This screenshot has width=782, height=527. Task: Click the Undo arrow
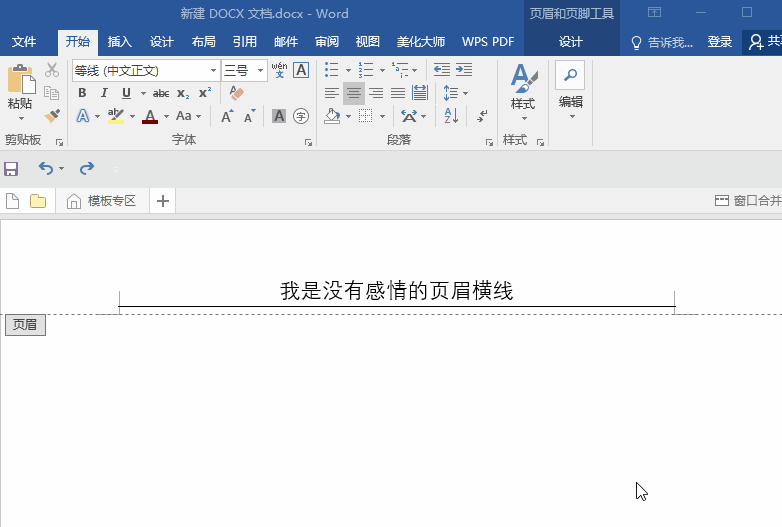pyautogui.click(x=46, y=169)
